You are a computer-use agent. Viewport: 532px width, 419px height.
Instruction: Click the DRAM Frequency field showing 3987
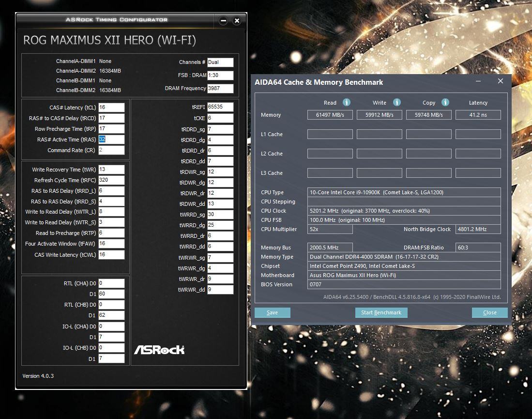click(220, 88)
